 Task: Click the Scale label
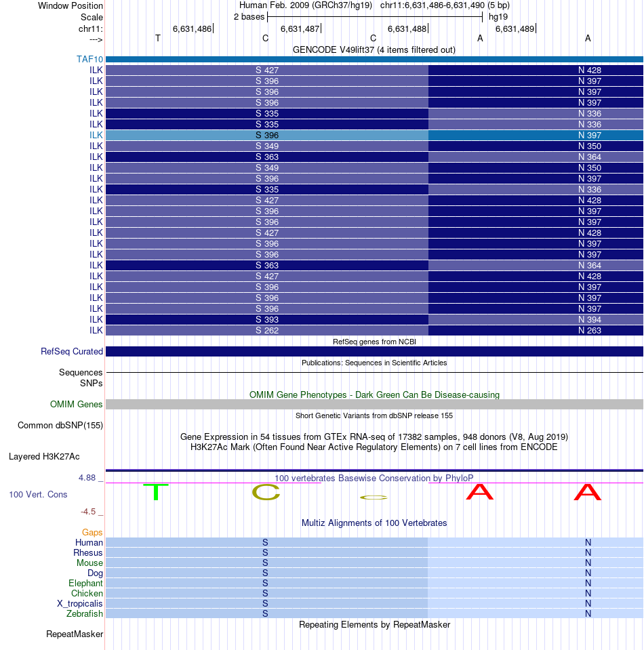pyautogui.click(x=92, y=17)
